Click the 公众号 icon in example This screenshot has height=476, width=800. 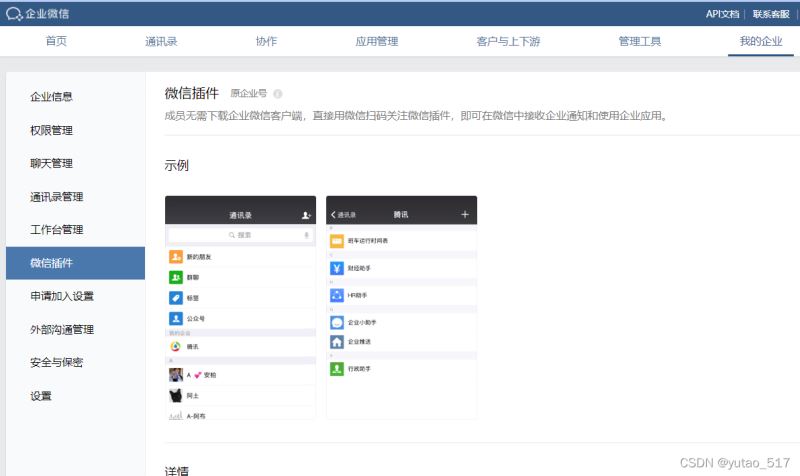click(x=176, y=318)
